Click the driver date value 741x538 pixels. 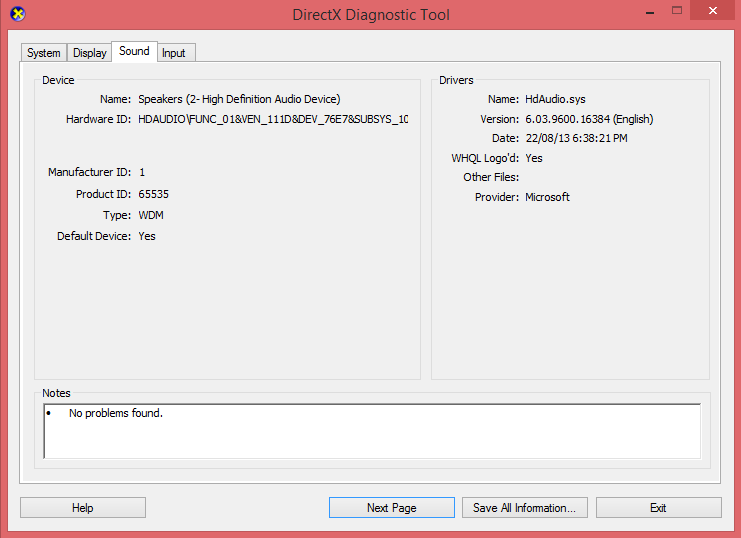576,138
